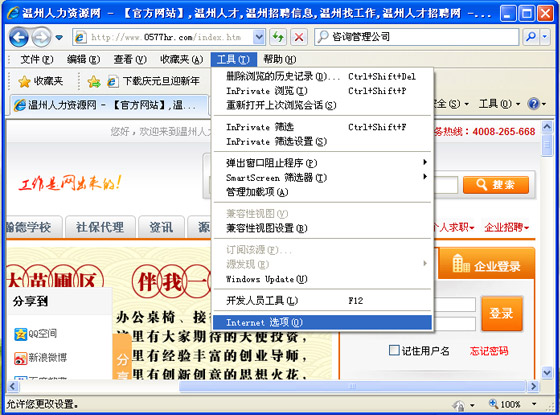Viewport: 560px width, 415px height.
Task: Expand the 个人求职 dropdown link
Action: click(454, 227)
